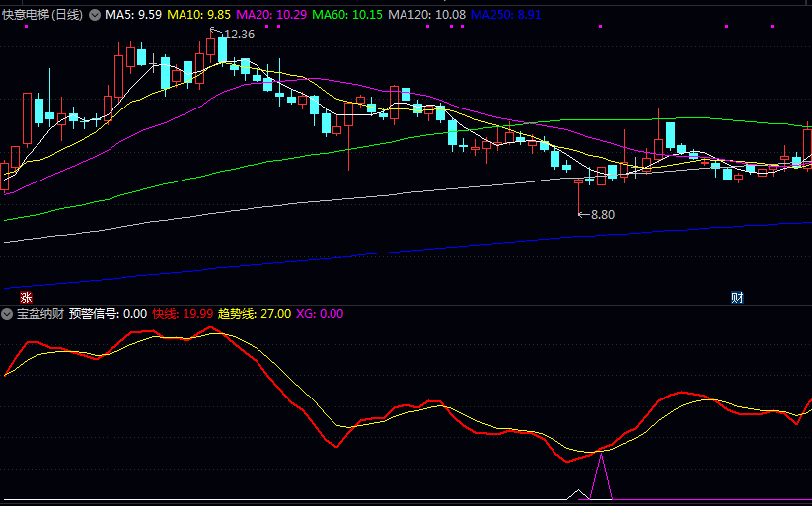Click the red 涨 marker icon
The width and height of the screenshot is (812, 506).
26,297
